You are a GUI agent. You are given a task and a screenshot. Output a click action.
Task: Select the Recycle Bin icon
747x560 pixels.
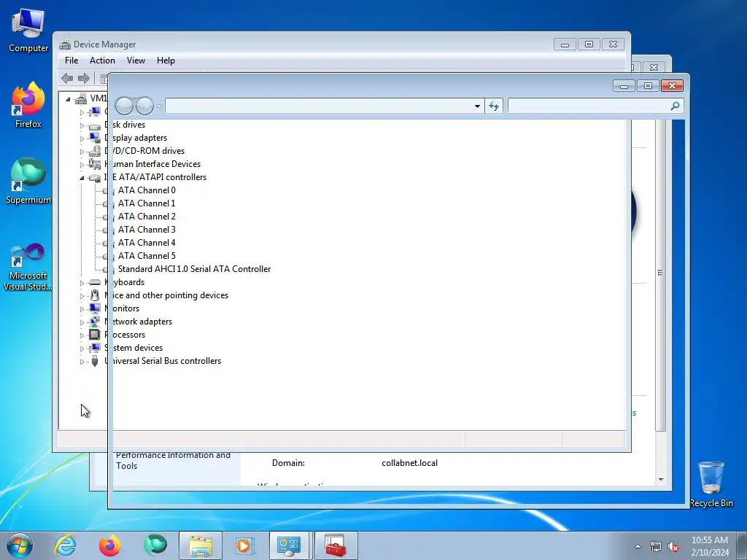pyautogui.click(x=711, y=484)
